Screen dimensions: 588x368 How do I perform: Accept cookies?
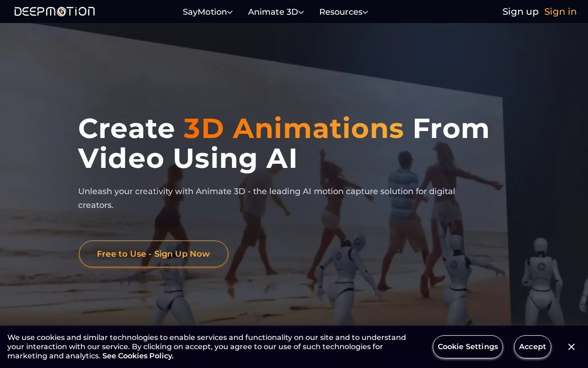tap(532, 347)
